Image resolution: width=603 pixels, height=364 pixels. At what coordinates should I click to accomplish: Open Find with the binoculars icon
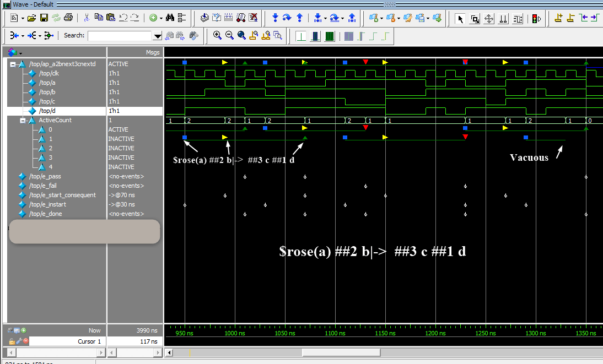click(x=170, y=18)
